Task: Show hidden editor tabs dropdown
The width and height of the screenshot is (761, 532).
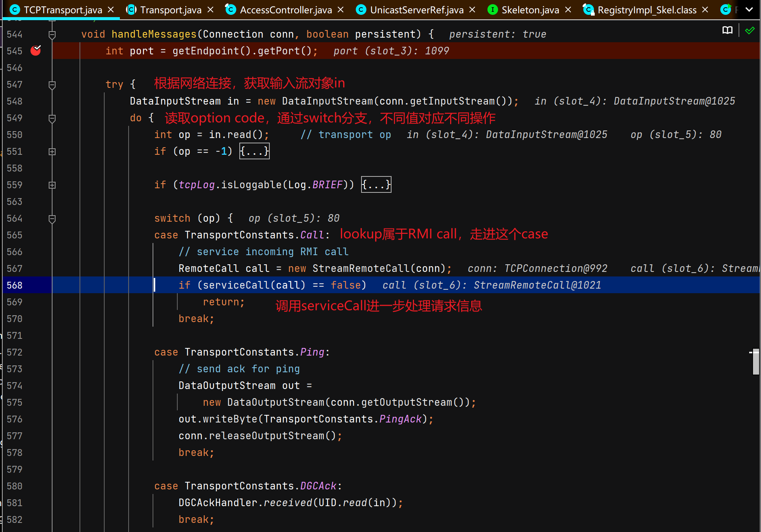Action: pyautogui.click(x=749, y=10)
